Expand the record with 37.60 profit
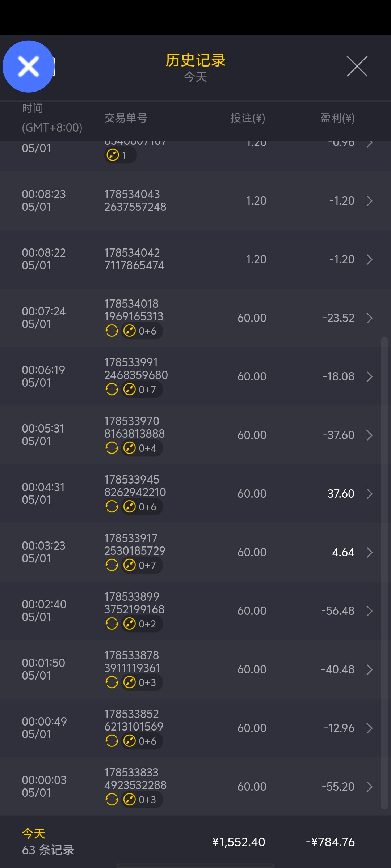Screen dimensions: 391x868 click(369, 494)
